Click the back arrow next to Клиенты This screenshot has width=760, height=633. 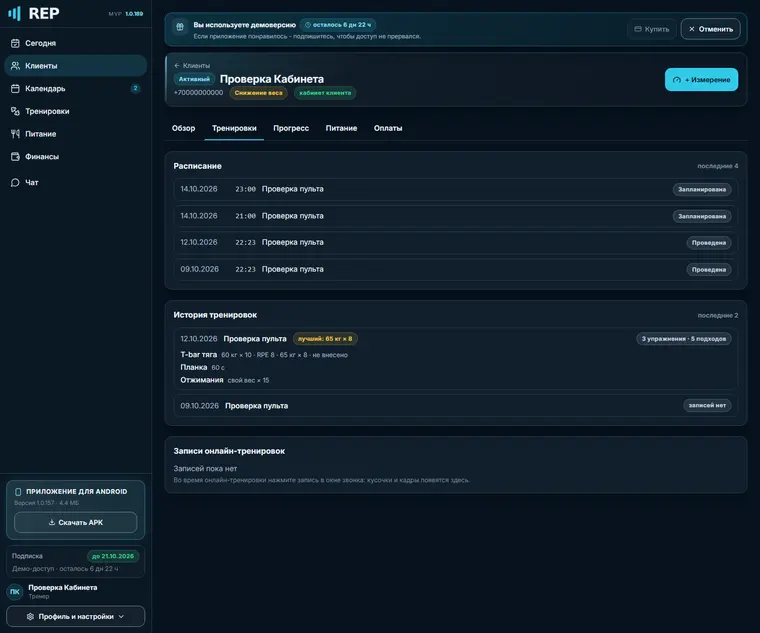(x=177, y=65)
